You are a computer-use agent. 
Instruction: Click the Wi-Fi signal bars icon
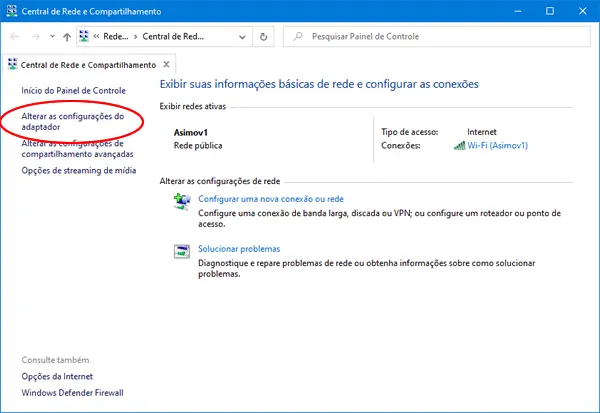click(459, 145)
